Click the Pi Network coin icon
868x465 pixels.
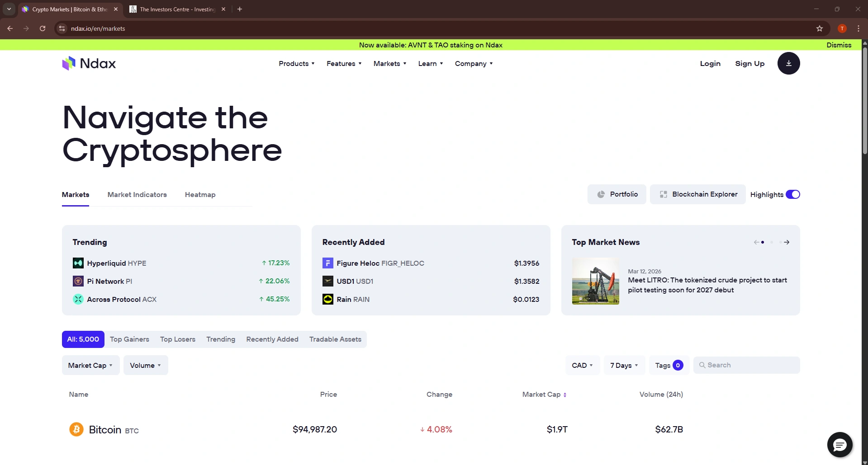[x=78, y=281]
